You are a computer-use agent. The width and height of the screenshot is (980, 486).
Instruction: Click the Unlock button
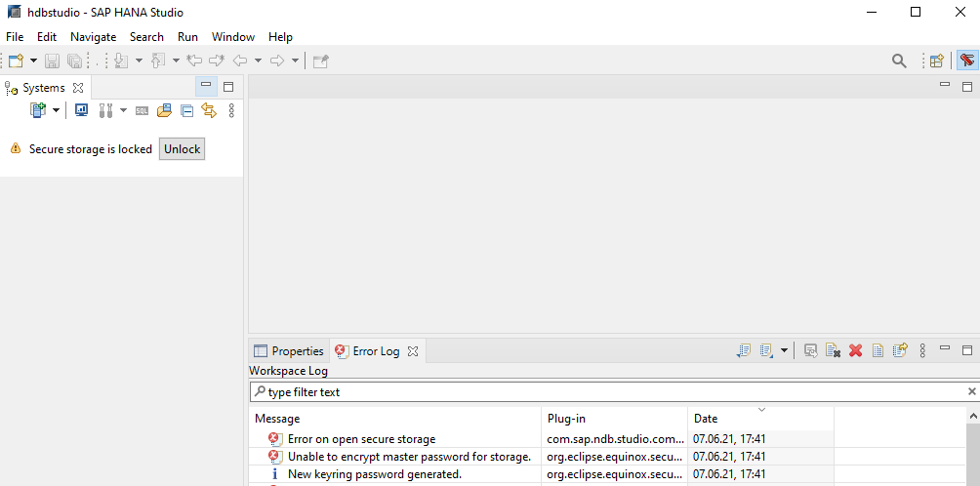pos(182,148)
